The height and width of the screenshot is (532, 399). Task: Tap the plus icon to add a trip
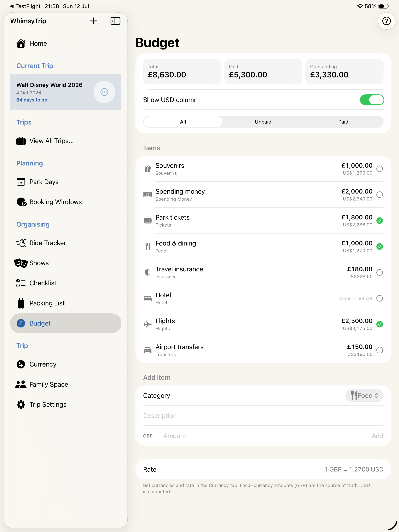click(x=93, y=21)
